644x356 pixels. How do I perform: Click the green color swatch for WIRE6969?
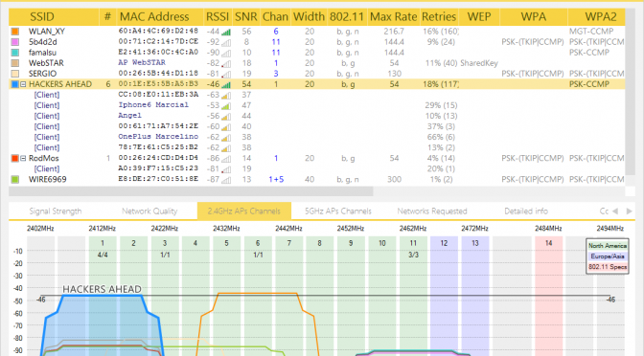click(15, 179)
